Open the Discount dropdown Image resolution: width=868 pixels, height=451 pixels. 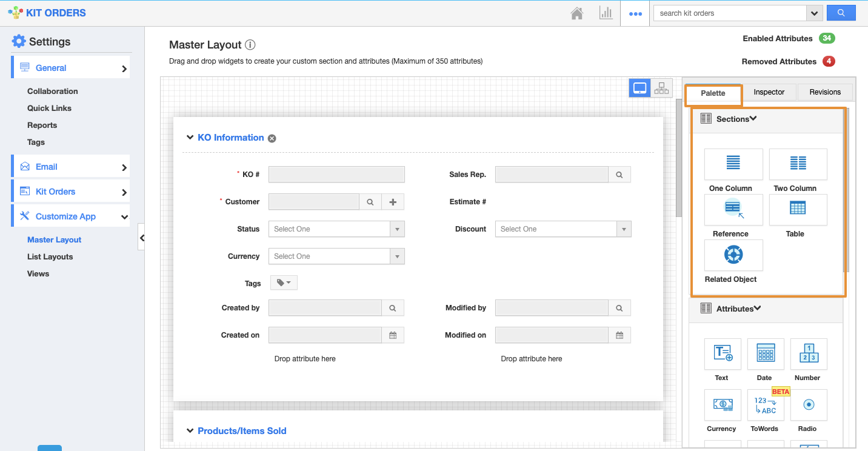(x=563, y=229)
